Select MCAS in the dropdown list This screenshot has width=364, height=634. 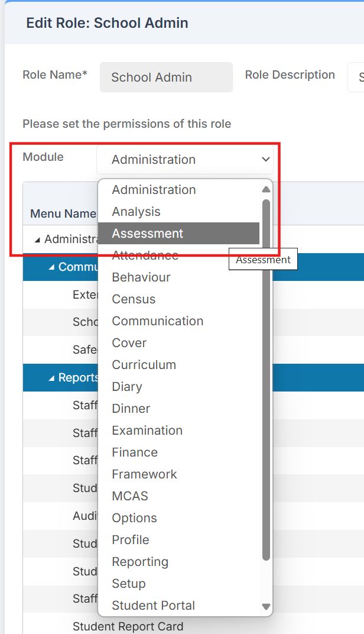pyautogui.click(x=130, y=496)
